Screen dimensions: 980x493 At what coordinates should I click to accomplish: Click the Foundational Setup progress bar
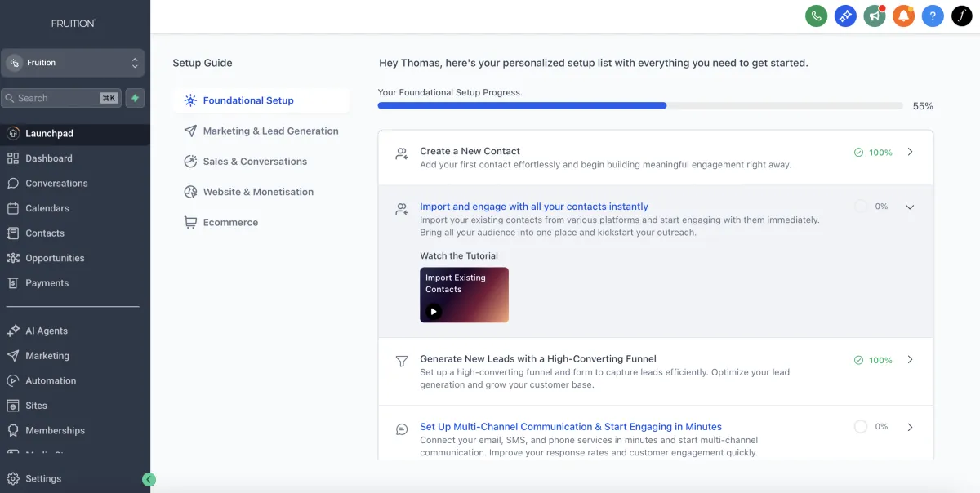tap(640, 105)
